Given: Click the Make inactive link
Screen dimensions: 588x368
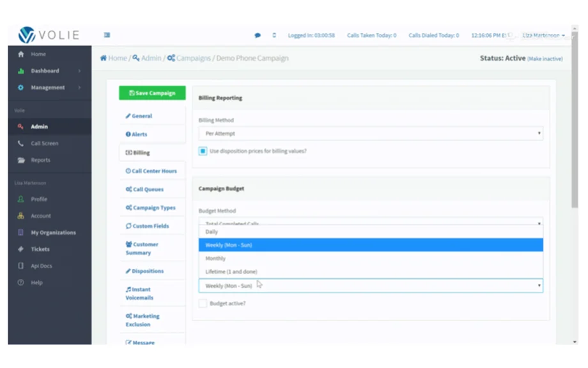Looking at the screenshot, I should coord(545,59).
